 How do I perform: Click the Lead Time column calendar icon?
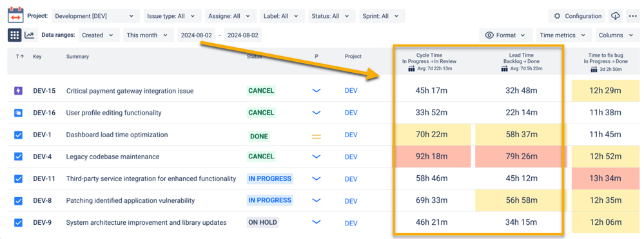(x=505, y=68)
